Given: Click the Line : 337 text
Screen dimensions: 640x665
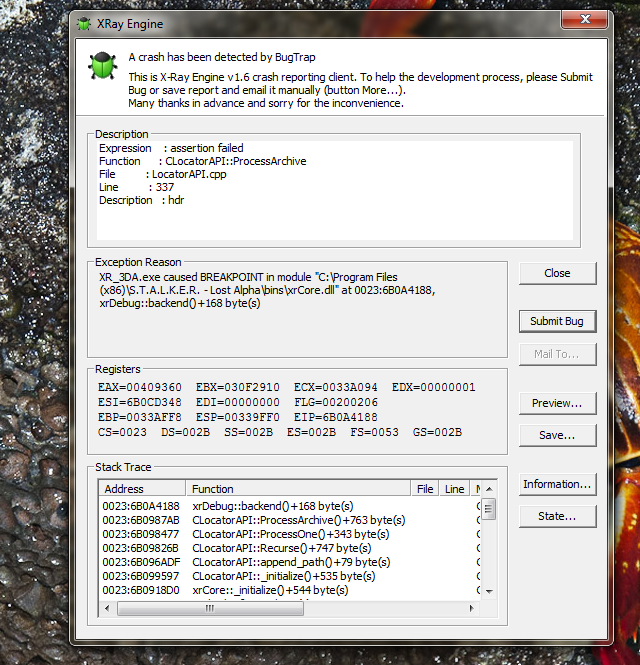Looking at the screenshot, I should pyautogui.click(x=137, y=187).
